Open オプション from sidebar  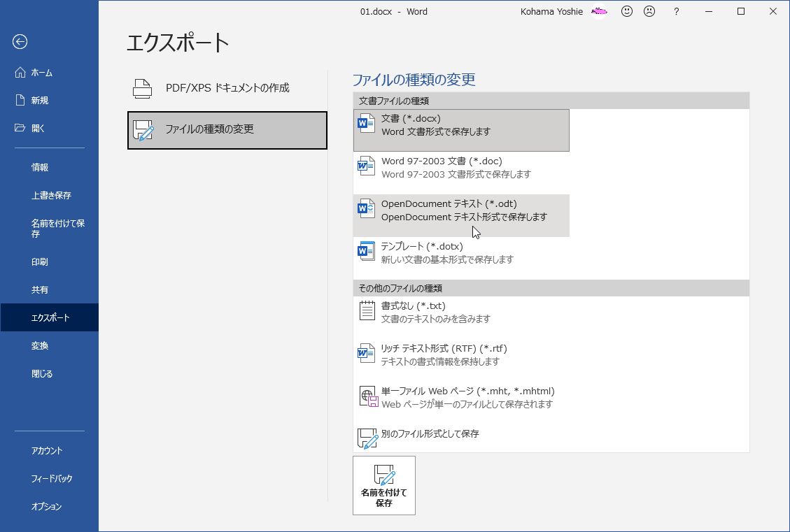pos(50,506)
